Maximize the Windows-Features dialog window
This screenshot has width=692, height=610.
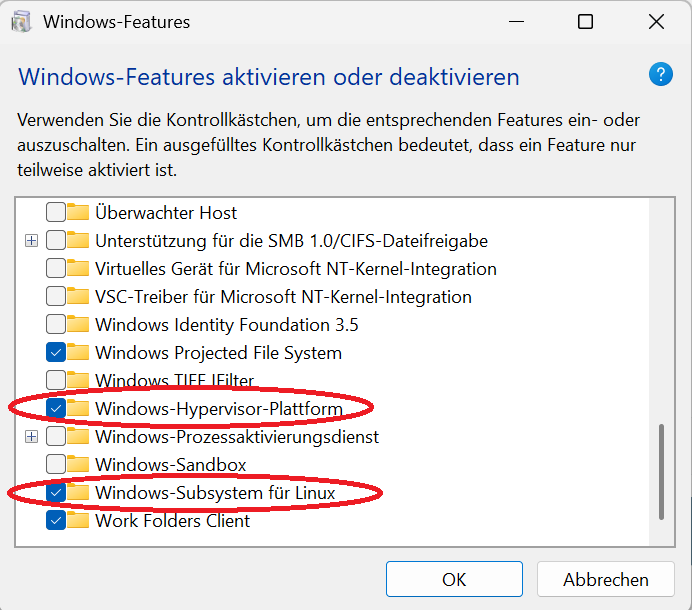pos(585,21)
